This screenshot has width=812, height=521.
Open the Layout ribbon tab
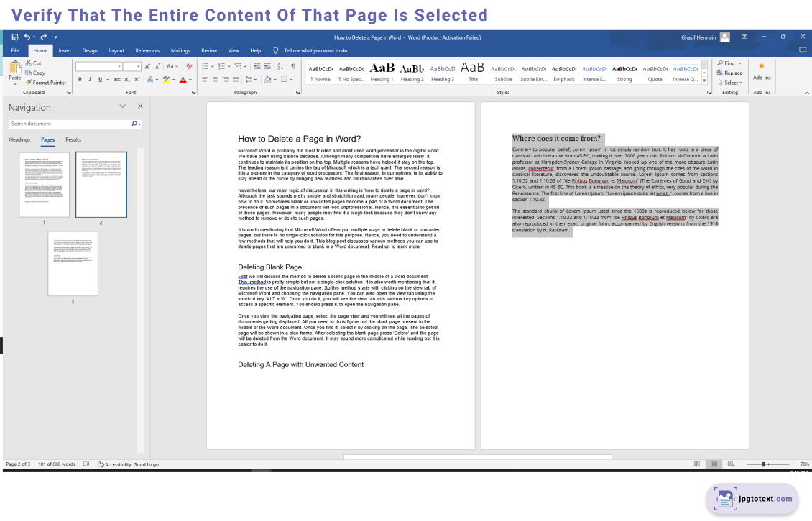pyautogui.click(x=116, y=51)
